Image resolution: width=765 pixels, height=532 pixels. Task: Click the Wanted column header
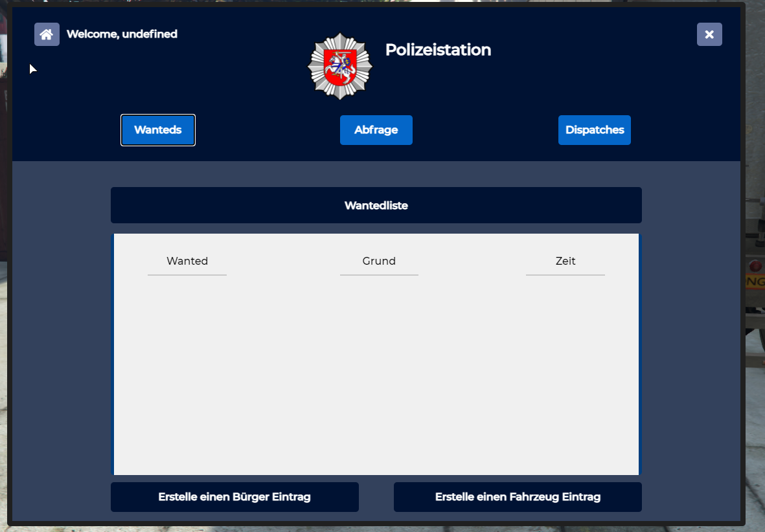[x=187, y=261]
